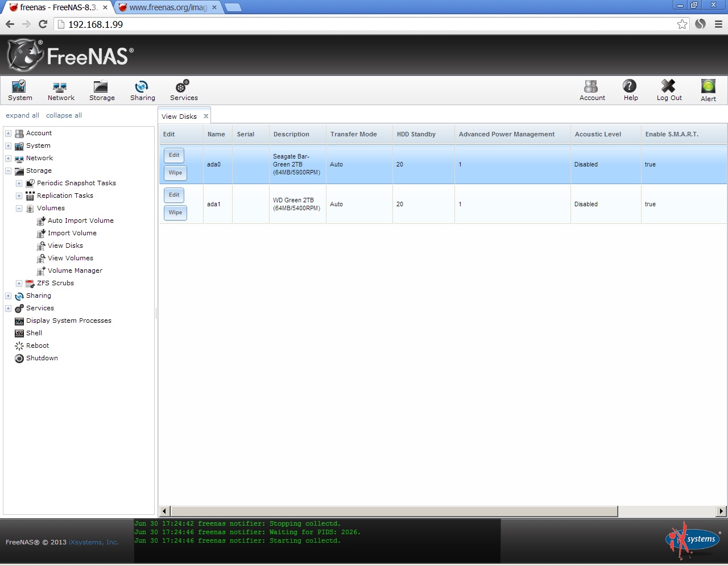Open the Sharing toolbar icon
This screenshot has height=566, width=728.
click(x=142, y=90)
